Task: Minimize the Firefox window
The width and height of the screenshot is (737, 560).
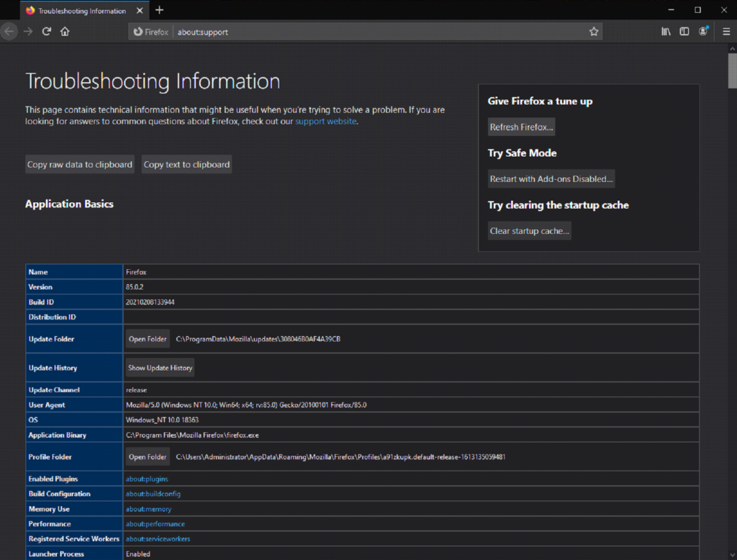Action: click(x=672, y=10)
